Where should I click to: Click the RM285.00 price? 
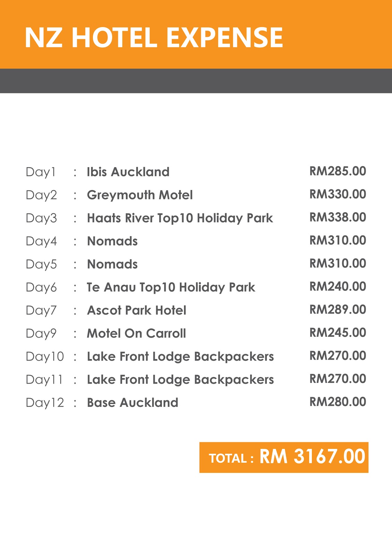click(338, 171)
